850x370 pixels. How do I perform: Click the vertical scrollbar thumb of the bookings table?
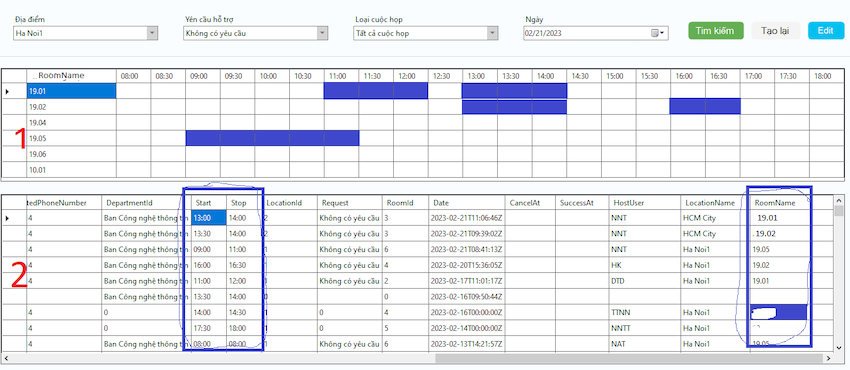tap(839, 211)
